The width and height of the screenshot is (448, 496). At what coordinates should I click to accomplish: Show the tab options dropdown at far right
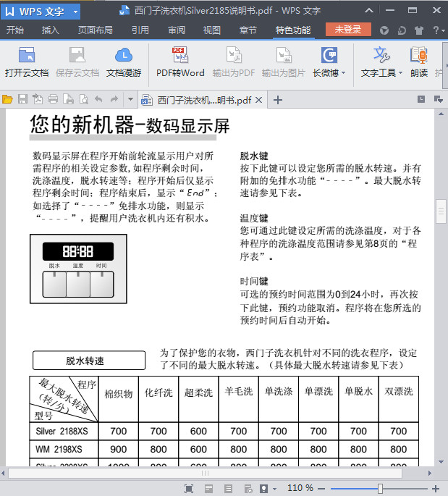(439, 99)
